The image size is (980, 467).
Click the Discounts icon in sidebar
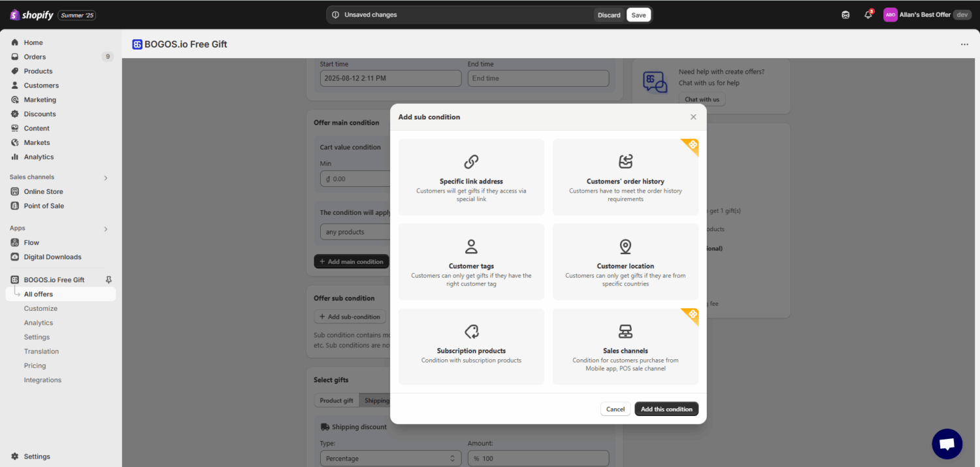[15, 114]
